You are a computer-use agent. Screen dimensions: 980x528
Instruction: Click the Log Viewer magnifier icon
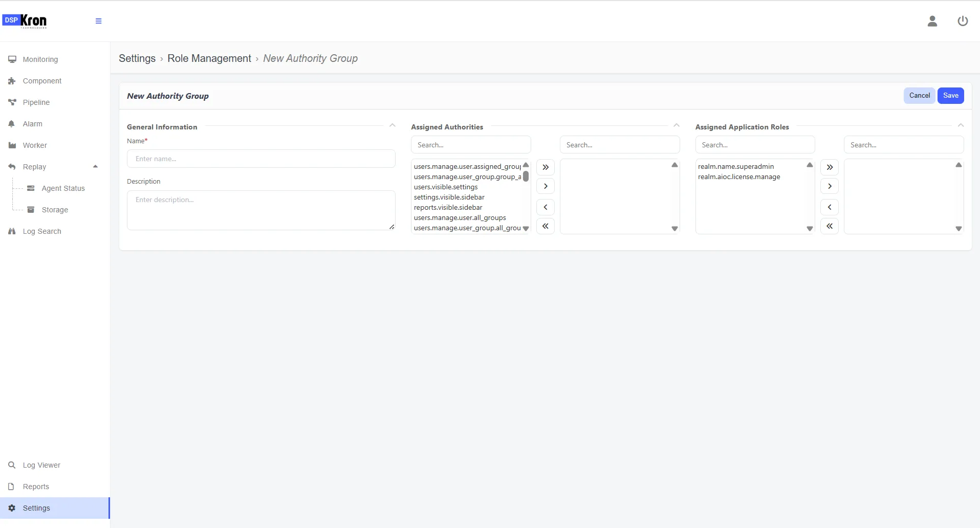(12, 465)
